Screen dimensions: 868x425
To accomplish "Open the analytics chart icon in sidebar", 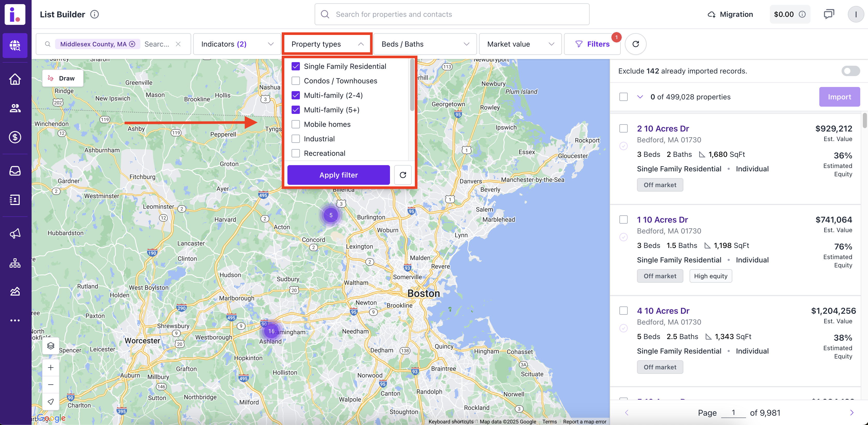I will (15, 291).
